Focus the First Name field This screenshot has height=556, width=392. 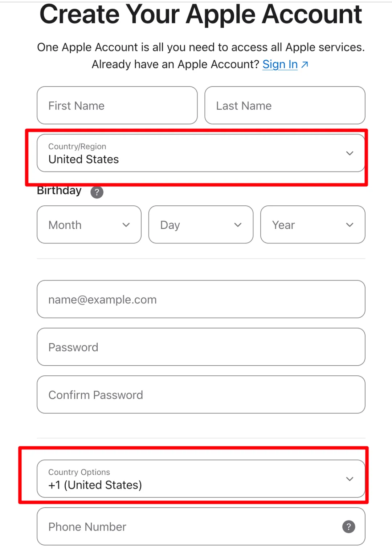(x=117, y=105)
